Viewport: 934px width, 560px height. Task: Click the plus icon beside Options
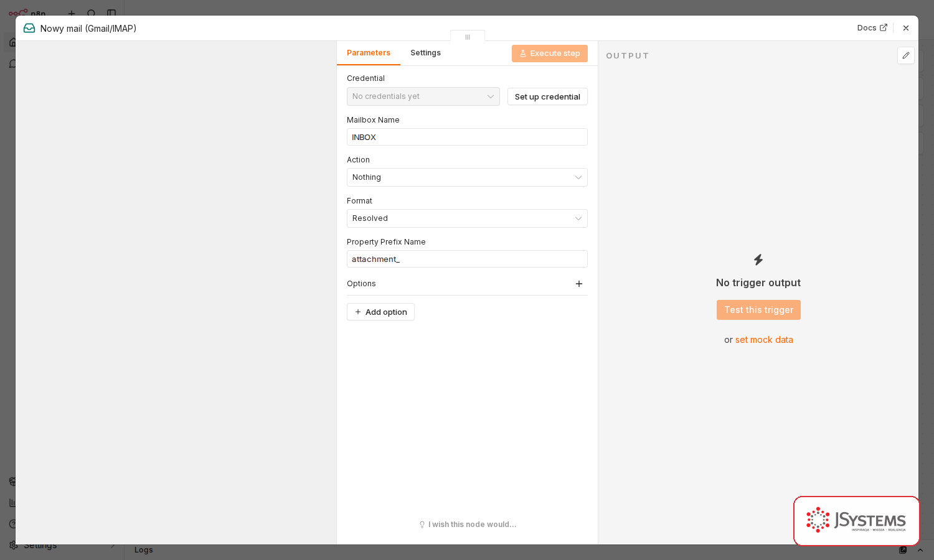point(579,284)
